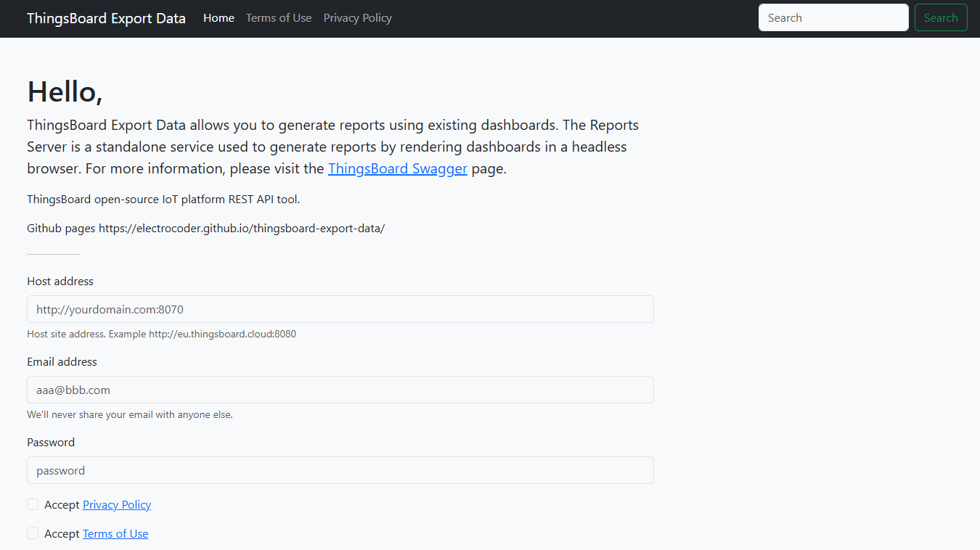Viewport: 980px width, 550px height.
Task: Click the host address example helper text
Action: [161, 334]
